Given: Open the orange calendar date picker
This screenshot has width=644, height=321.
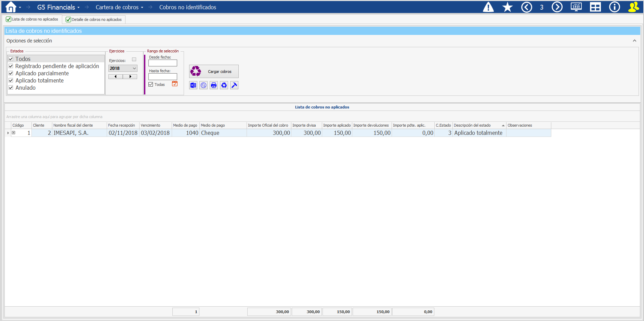Looking at the screenshot, I should click(x=175, y=84).
